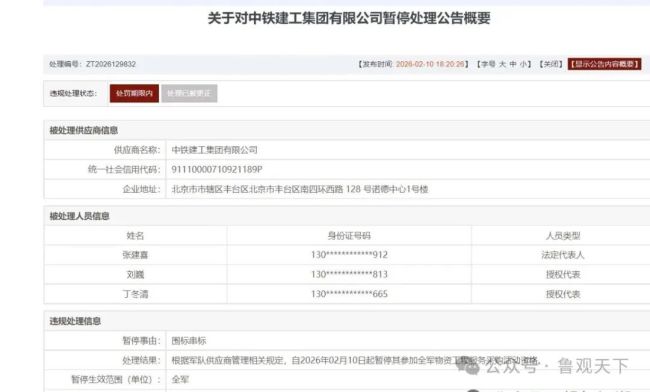
Task: Click the credit code 91110000710921189P
Action: point(217,169)
